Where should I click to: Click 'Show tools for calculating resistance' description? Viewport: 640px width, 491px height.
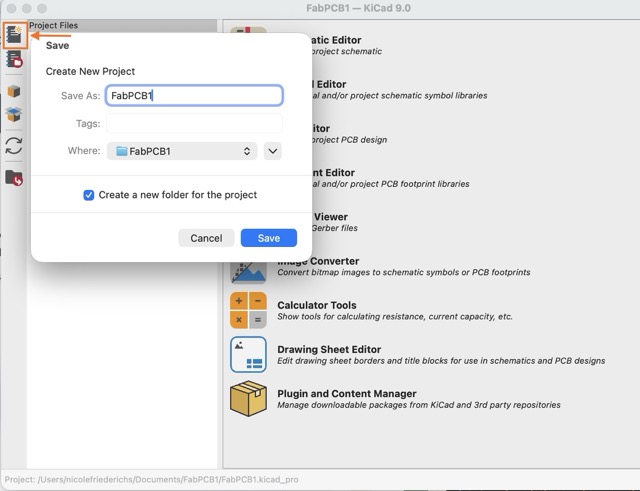395,316
